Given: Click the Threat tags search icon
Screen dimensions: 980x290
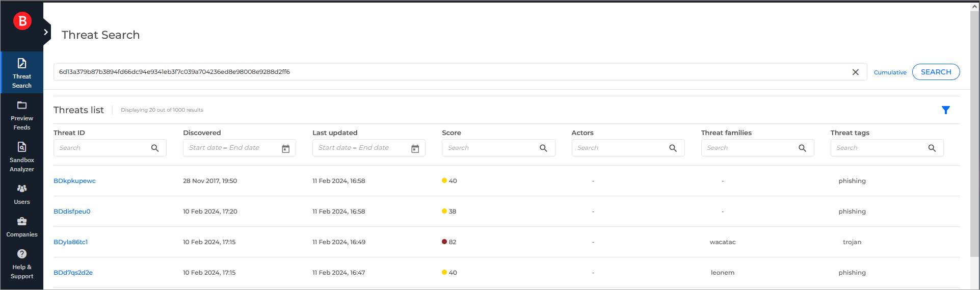Looking at the screenshot, I should click(932, 148).
